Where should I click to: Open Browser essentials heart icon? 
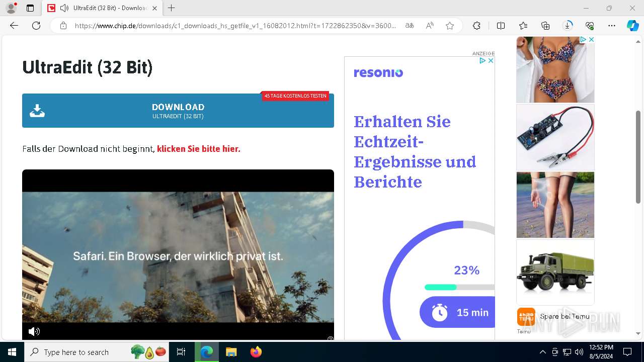[590, 26]
